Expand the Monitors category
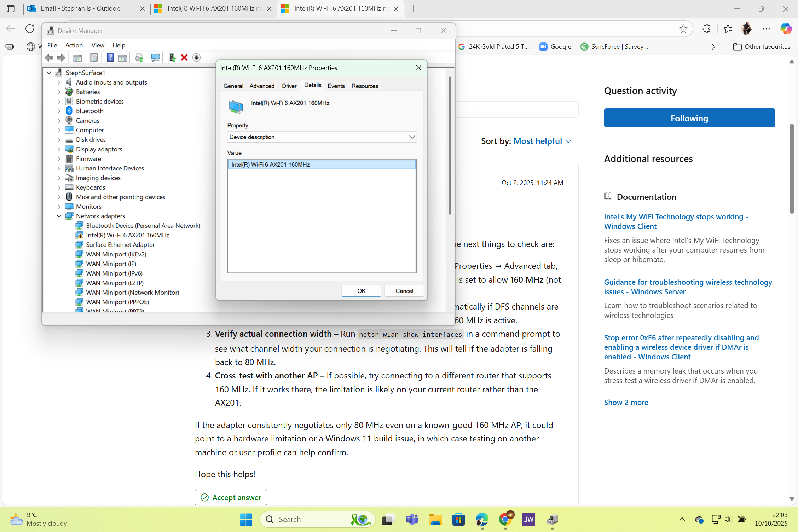Viewport: 798px width, 532px height. 59,207
